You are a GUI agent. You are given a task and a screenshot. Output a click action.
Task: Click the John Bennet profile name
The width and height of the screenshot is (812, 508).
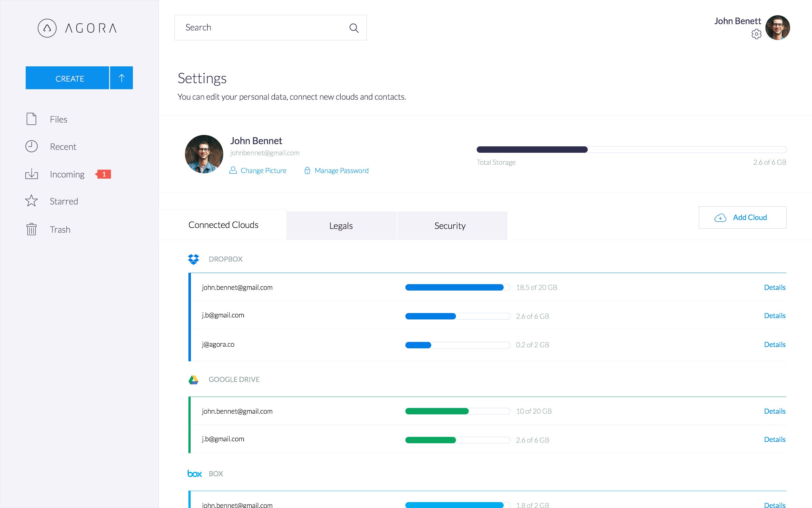point(256,141)
